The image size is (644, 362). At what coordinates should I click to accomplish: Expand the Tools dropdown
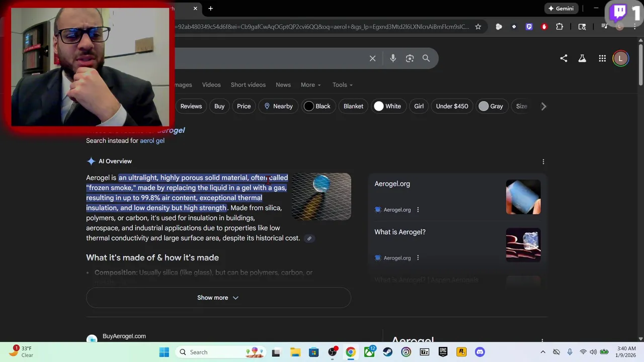tap(342, 84)
